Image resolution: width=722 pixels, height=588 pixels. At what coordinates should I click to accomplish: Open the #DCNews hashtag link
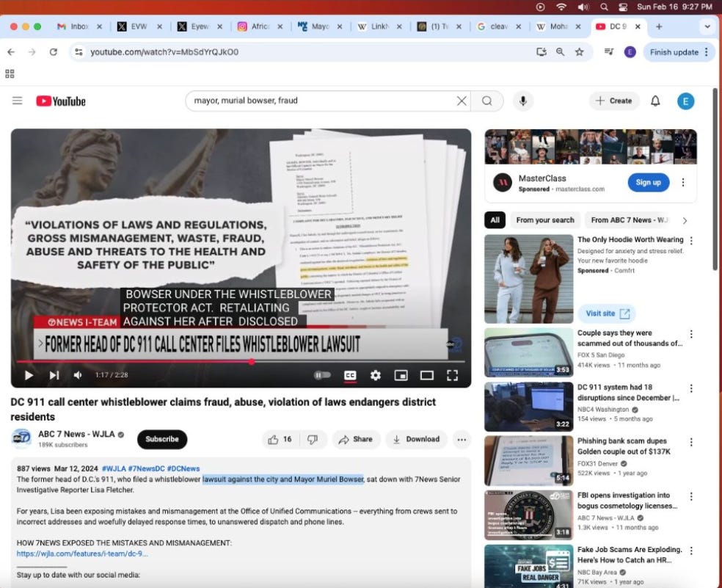pyautogui.click(x=183, y=468)
